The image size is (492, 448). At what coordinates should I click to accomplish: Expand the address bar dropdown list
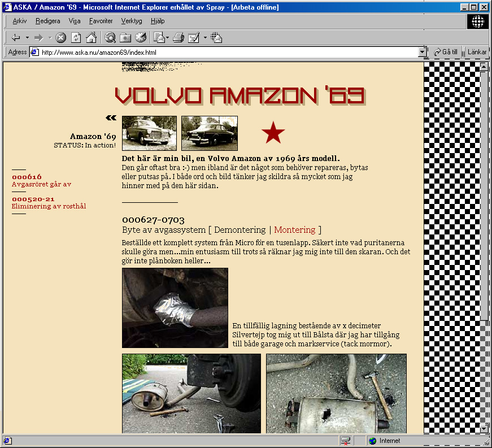click(422, 52)
